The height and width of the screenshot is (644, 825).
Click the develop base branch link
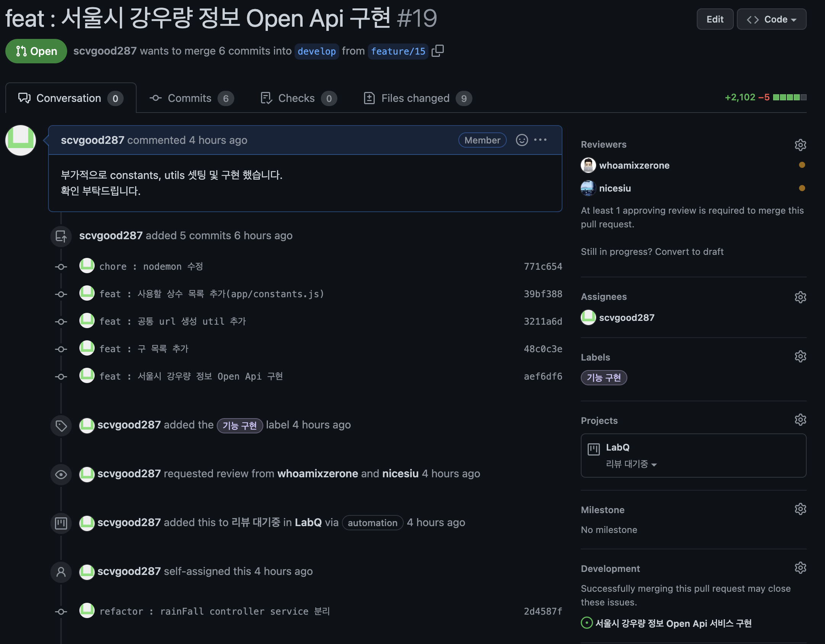pyautogui.click(x=316, y=51)
